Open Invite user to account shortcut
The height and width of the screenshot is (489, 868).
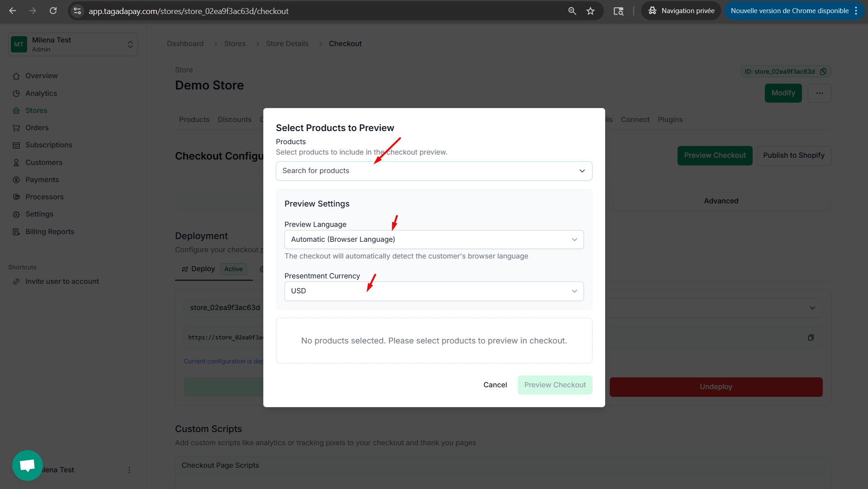coord(62,282)
